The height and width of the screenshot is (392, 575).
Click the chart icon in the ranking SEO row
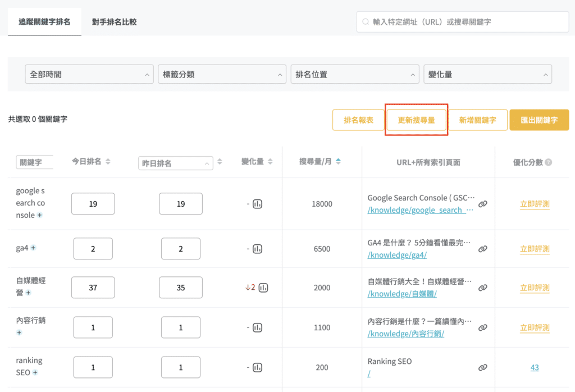click(258, 367)
